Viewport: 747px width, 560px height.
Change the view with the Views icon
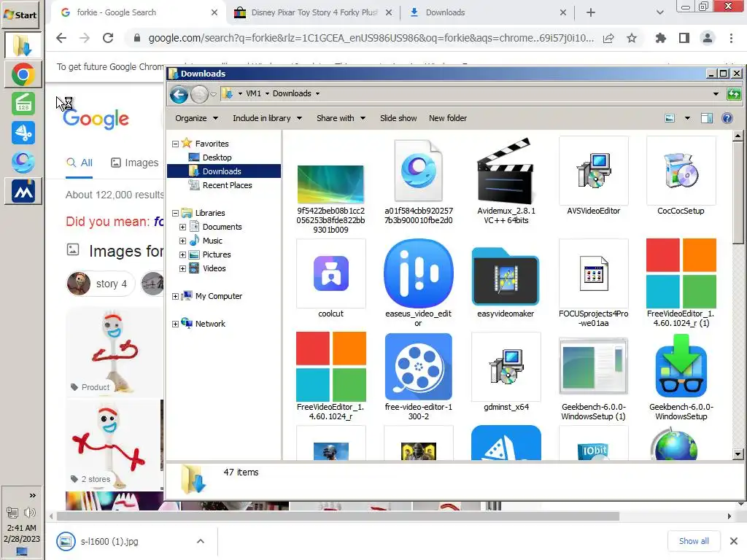click(x=670, y=118)
